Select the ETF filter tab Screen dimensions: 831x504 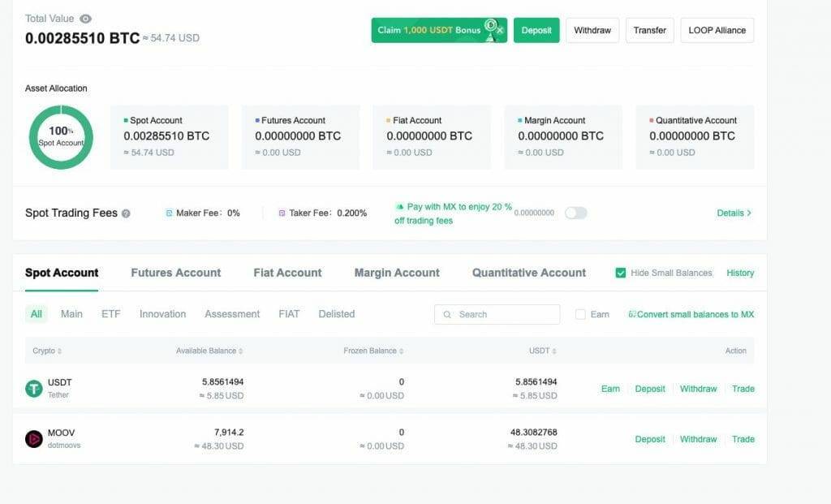click(x=110, y=314)
